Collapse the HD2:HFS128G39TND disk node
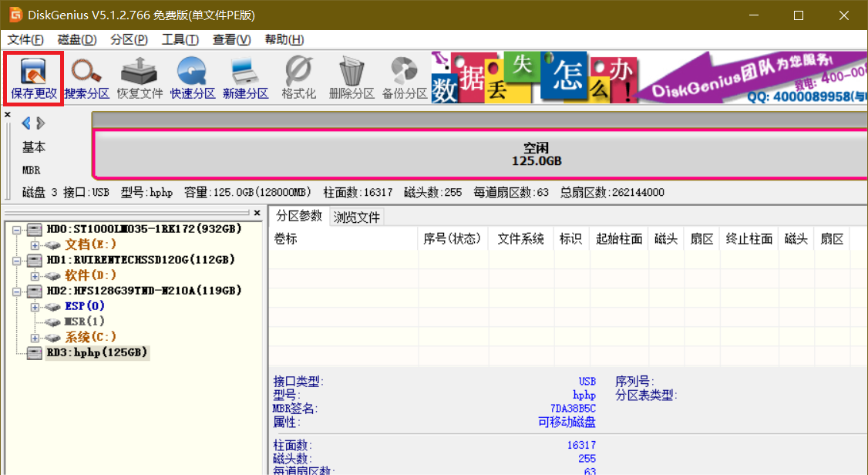The width and height of the screenshot is (868, 475). pyautogui.click(x=17, y=291)
